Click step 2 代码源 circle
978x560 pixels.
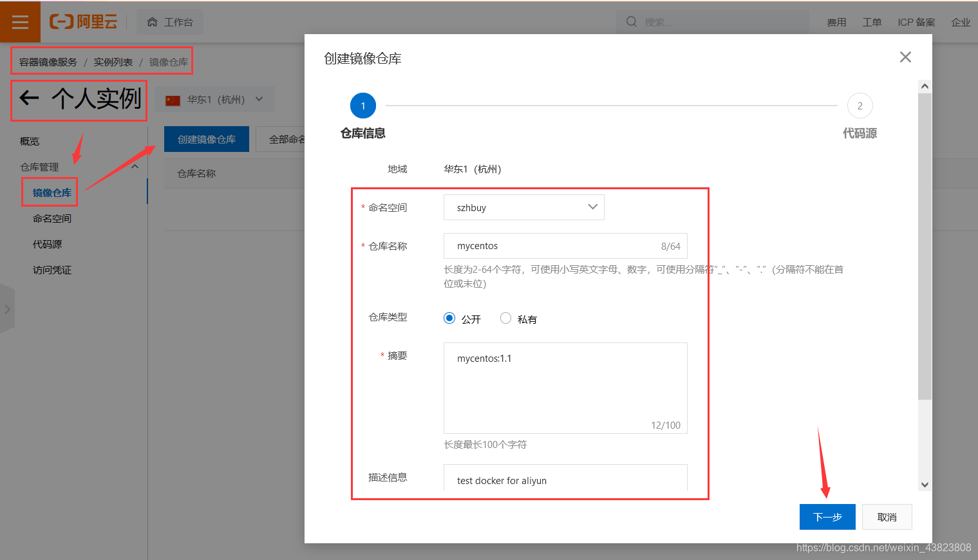[x=860, y=106]
